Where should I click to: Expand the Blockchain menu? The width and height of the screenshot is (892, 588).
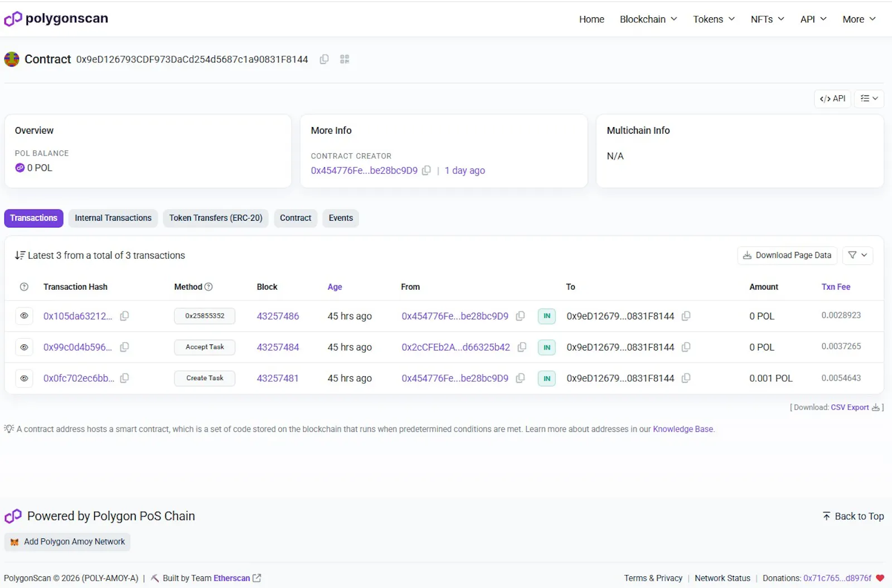[648, 19]
